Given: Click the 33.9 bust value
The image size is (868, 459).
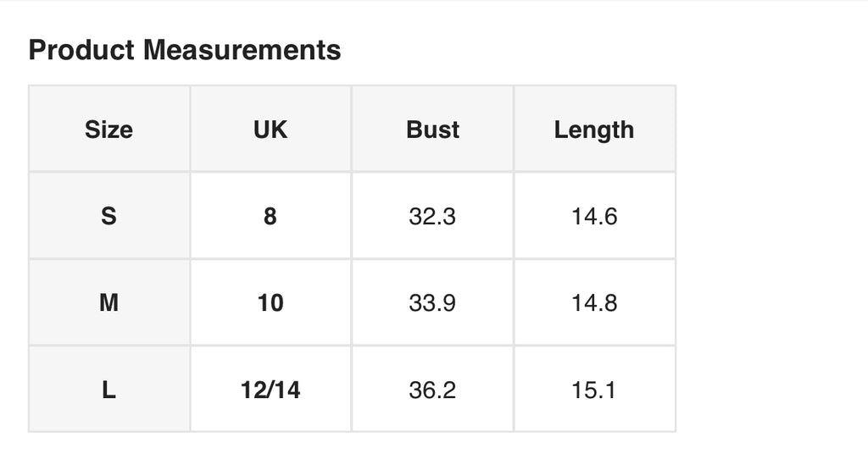Looking at the screenshot, I should pyautogui.click(x=432, y=302).
